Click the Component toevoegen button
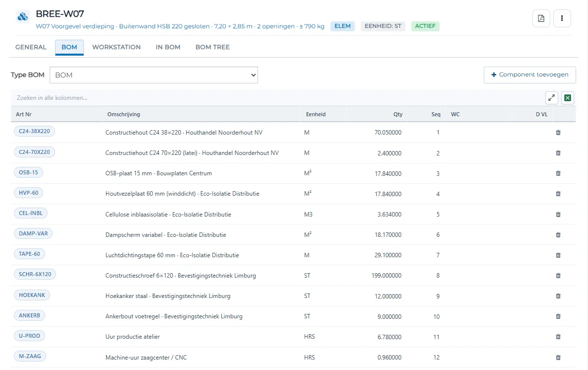Viewport: 588px width, 370px height. pyautogui.click(x=530, y=74)
